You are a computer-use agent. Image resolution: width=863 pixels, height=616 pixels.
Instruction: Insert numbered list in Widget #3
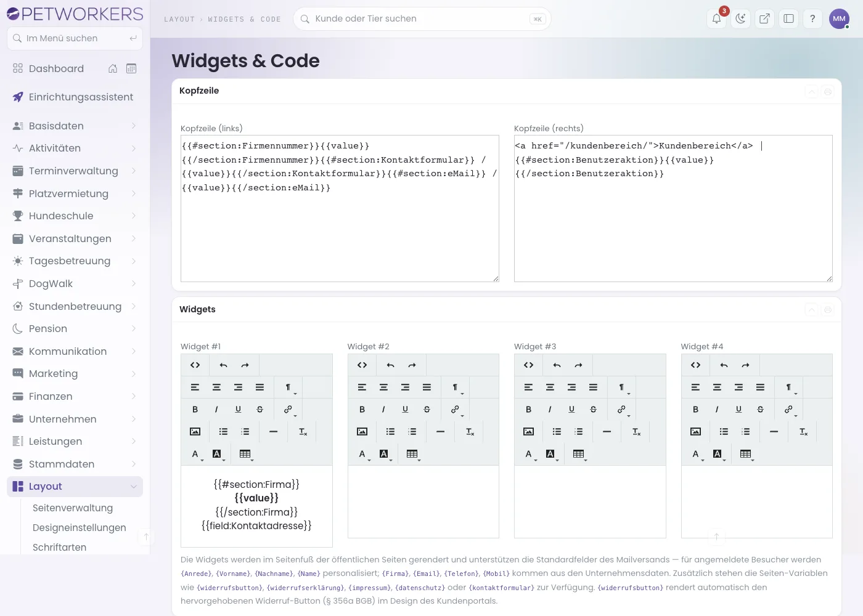[x=578, y=432]
